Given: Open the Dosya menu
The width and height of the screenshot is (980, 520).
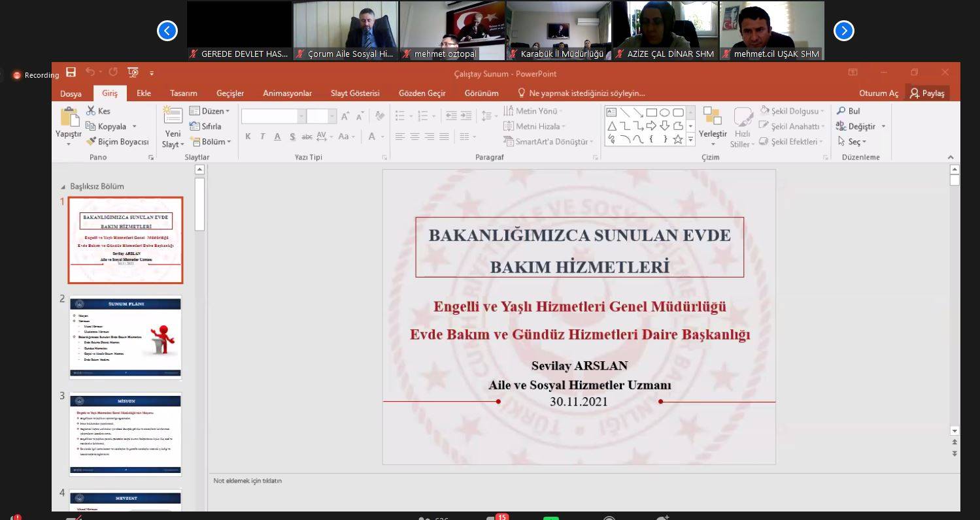Looking at the screenshot, I should tap(71, 93).
